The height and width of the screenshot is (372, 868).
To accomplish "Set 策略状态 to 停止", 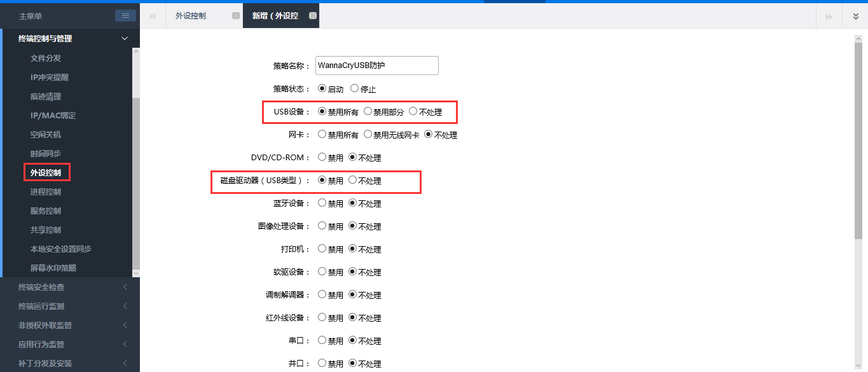I will tap(354, 89).
